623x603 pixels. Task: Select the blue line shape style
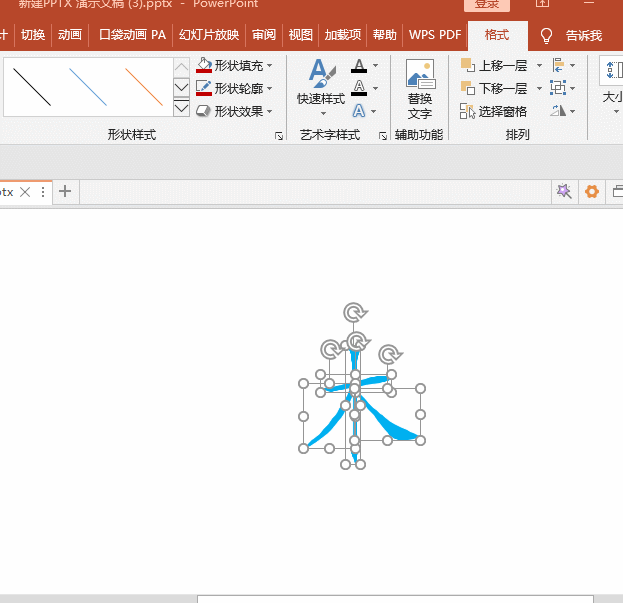(x=88, y=87)
